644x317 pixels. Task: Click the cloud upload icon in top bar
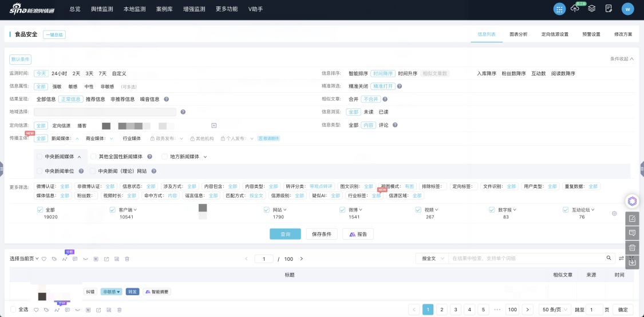tap(575, 9)
